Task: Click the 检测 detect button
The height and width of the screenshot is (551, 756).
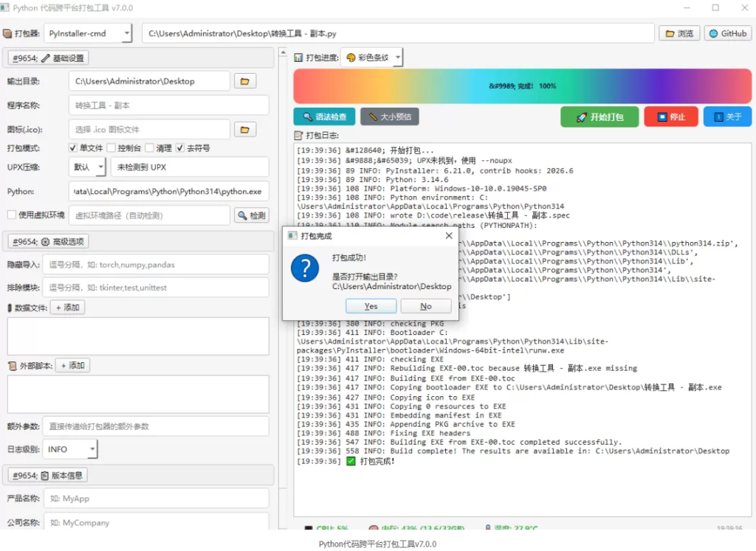Action: point(251,215)
